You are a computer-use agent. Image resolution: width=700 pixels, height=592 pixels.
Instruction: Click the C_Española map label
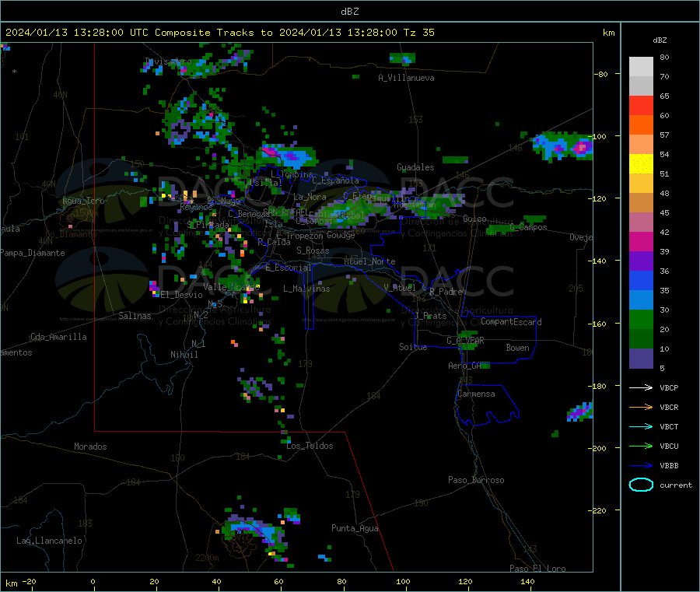coord(336,180)
